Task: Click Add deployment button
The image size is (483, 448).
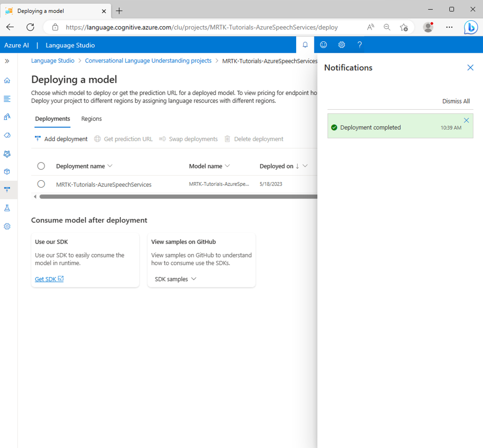Action: (x=61, y=139)
